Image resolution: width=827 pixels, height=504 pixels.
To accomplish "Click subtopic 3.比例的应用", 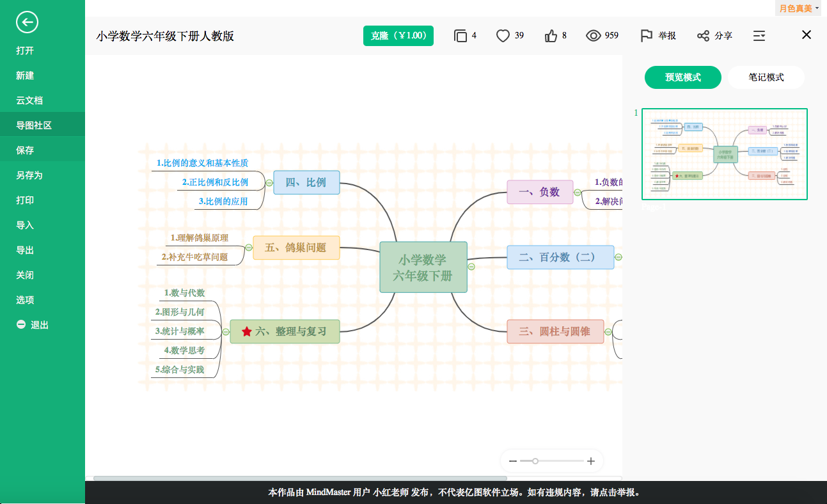I will point(223,201).
